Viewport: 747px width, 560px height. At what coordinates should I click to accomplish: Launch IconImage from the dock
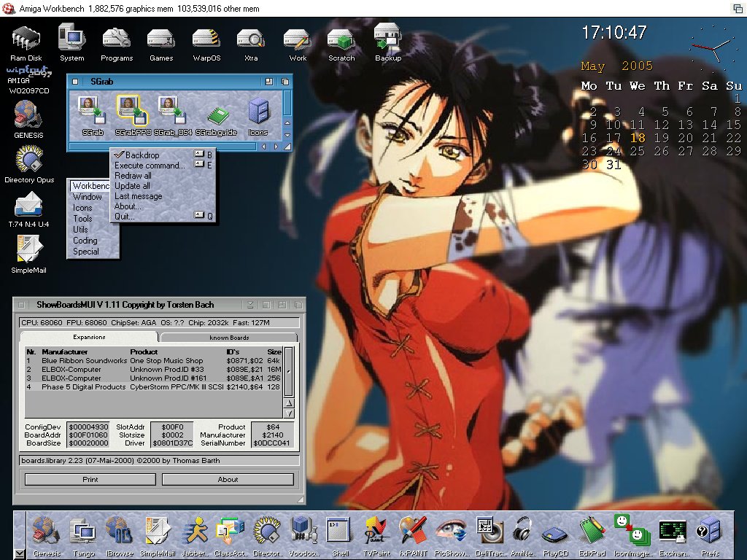pyautogui.click(x=632, y=536)
